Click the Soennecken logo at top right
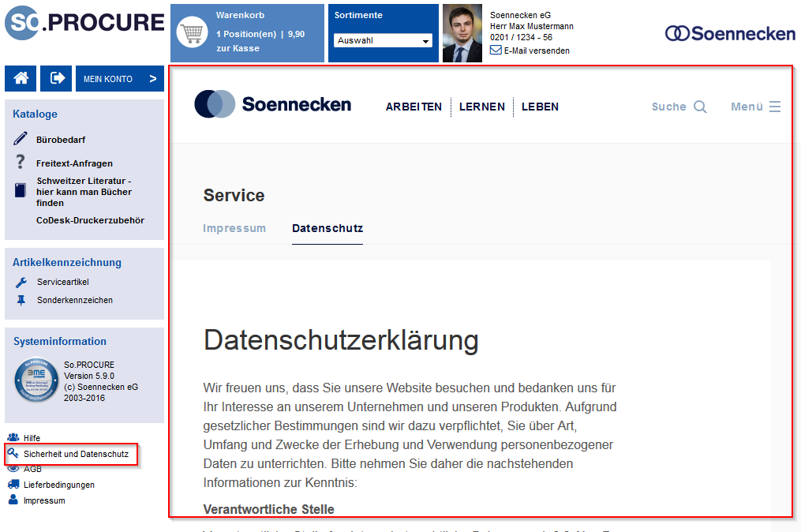Image resolution: width=801 pixels, height=532 pixels. coord(730,34)
